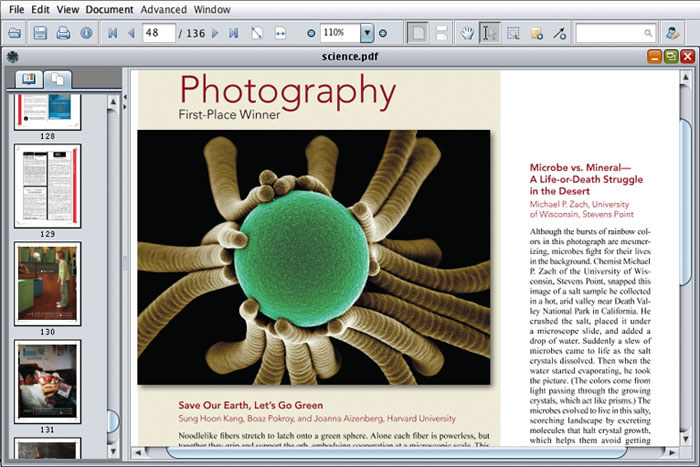Toggle single page view mode

[x=418, y=33]
